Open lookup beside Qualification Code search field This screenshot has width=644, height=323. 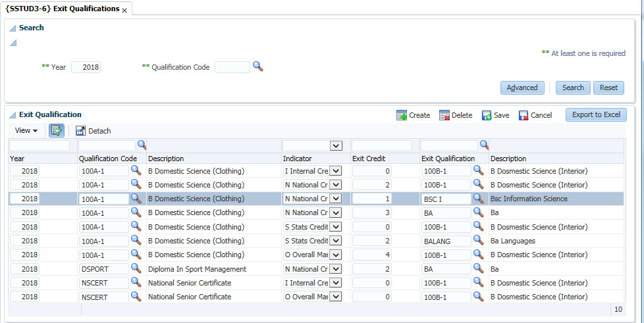[258, 66]
